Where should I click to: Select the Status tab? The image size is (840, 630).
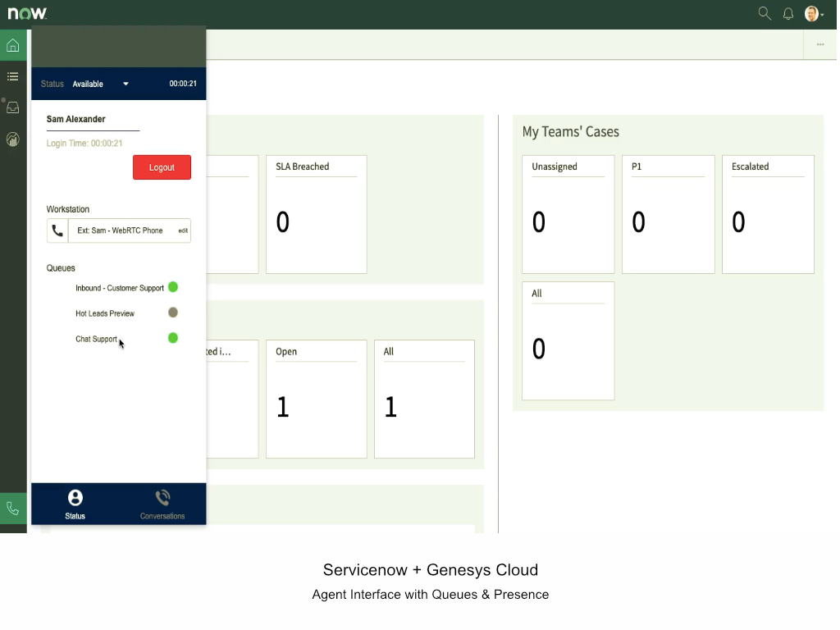coord(75,504)
